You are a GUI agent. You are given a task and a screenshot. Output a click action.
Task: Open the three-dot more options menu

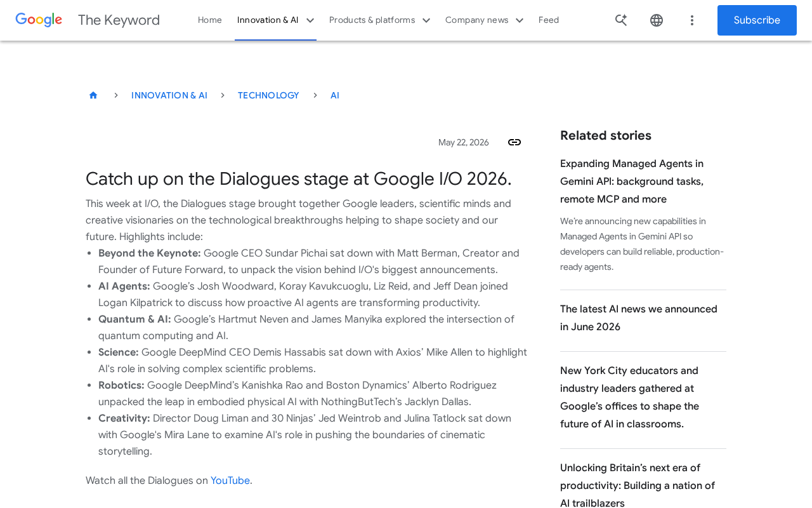pyautogui.click(x=692, y=20)
